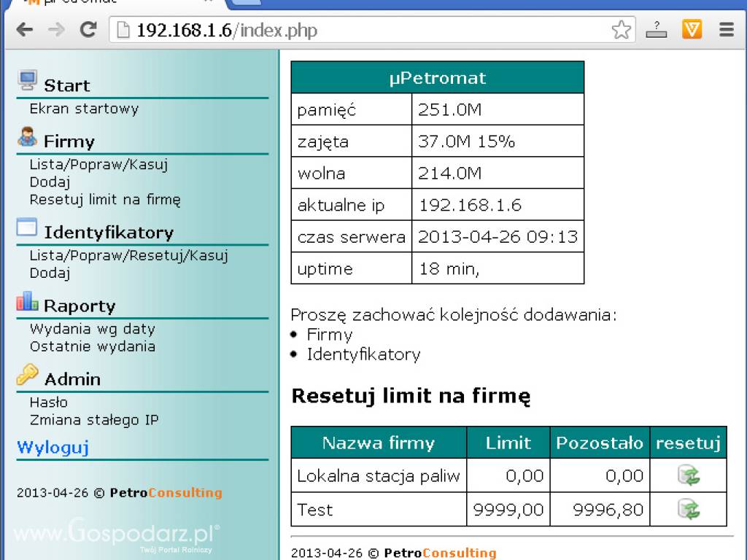Select the Resetuj limit na firmę heading

click(411, 396)
